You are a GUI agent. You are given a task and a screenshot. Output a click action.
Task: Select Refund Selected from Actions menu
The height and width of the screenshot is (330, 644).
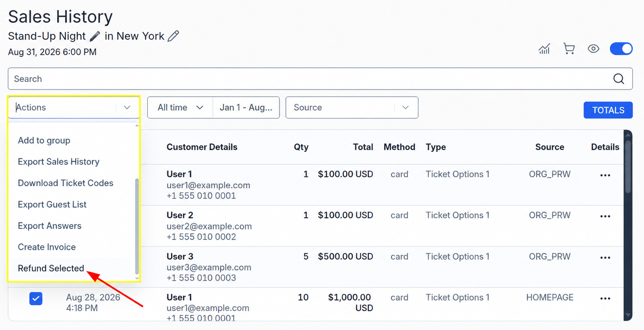51,268
